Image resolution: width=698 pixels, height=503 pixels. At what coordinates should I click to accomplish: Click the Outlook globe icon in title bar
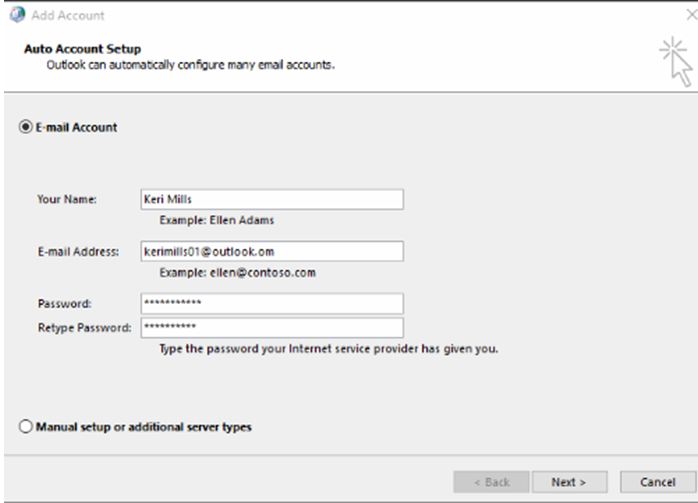click(17, 15)
